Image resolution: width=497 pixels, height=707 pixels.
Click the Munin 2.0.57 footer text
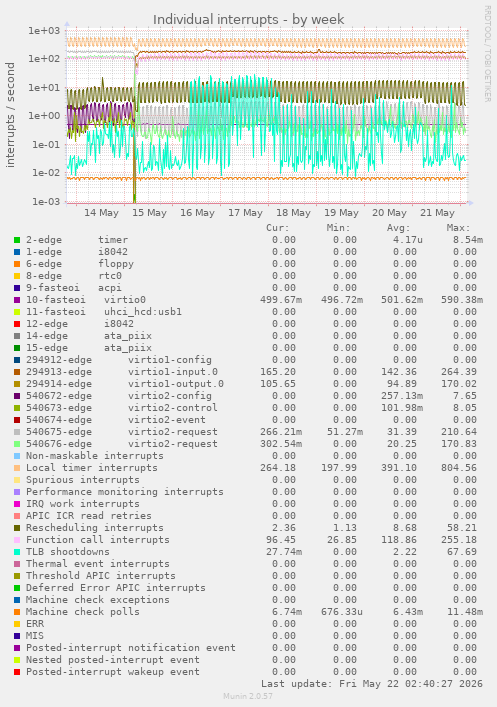click(x=248, y=696)
